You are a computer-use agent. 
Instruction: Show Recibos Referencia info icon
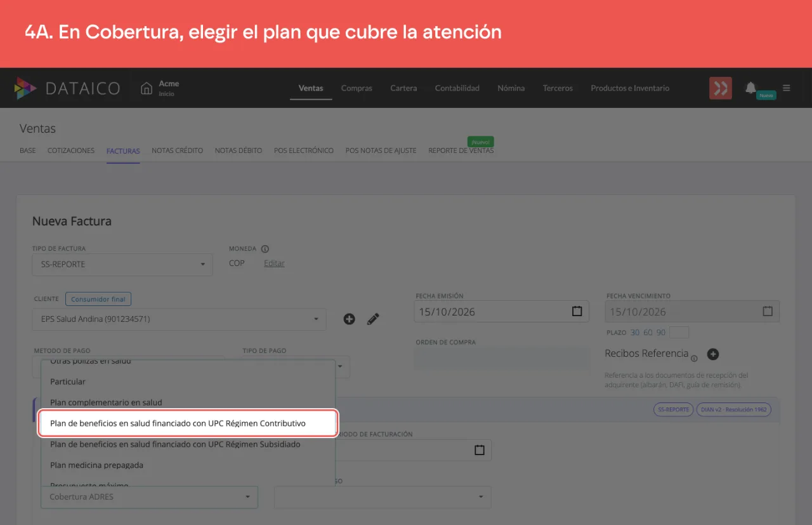694,358
